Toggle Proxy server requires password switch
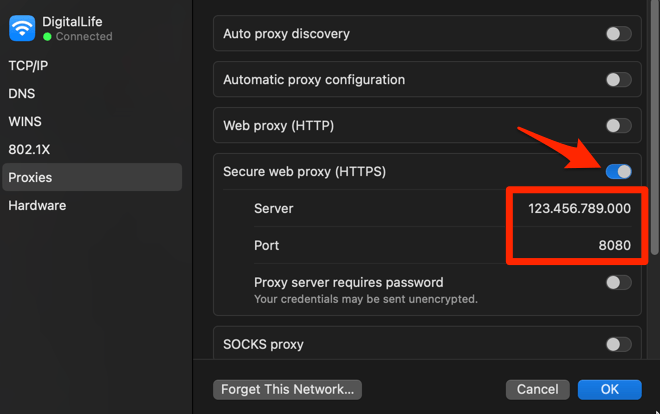The width and height of the screenshot is (660, 414). coord(618,283)
